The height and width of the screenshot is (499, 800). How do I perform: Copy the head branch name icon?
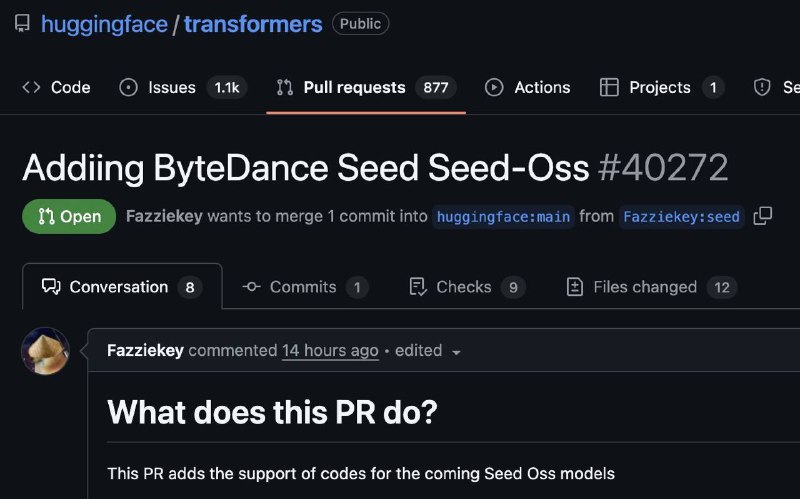click(x=763, y=216)
